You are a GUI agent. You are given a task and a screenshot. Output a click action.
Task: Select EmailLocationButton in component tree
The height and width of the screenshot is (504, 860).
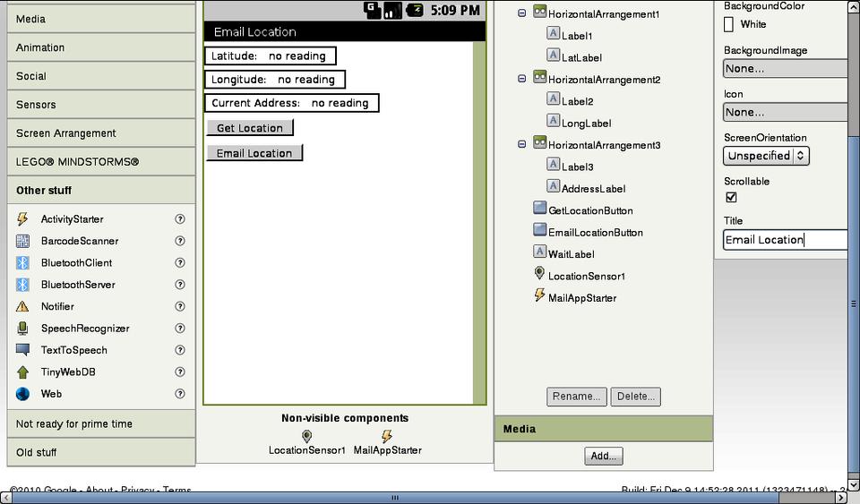[x=595, y=232]
